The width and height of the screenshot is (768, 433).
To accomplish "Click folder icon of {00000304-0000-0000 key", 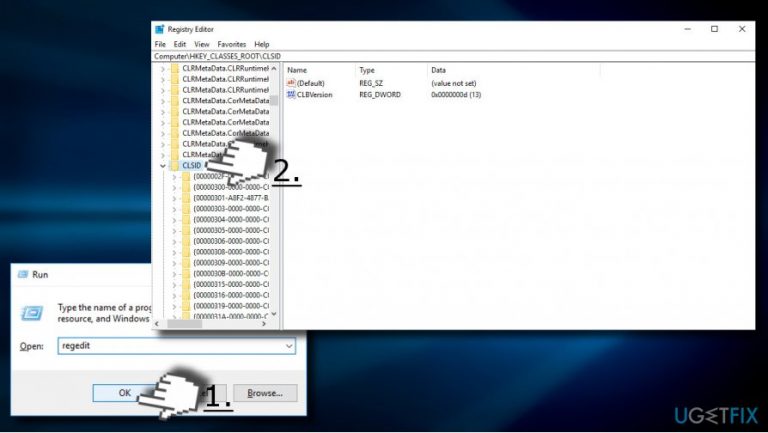I will (186, 219).
